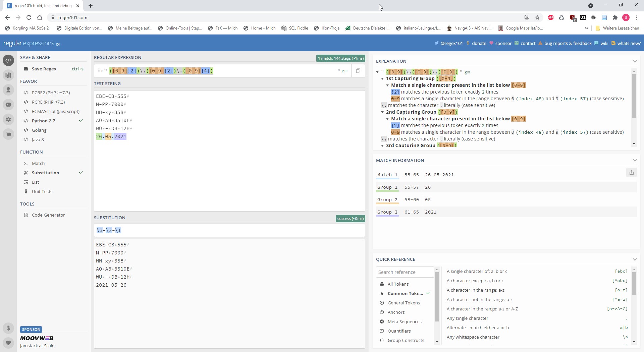Open Chrome profile avatar
This screenshot has width=644, height=352.
tap(626, 17)
